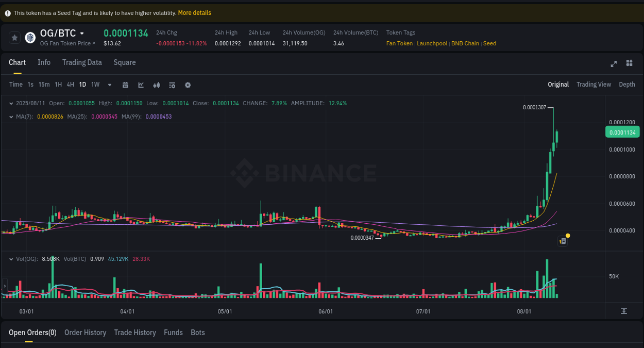The image size is (644, 348).
Task: Open the chart settings gear
Action: (188, 85)
